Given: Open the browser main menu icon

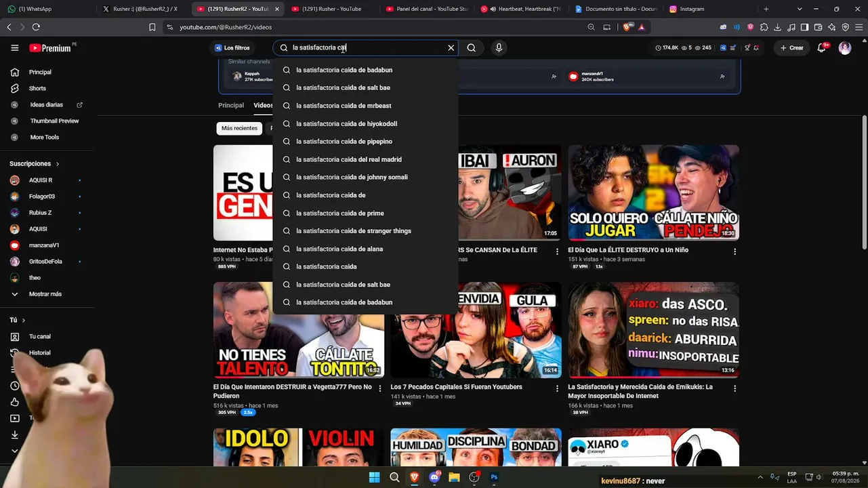Looking at the screenshot, I should [x=859, y=27].
